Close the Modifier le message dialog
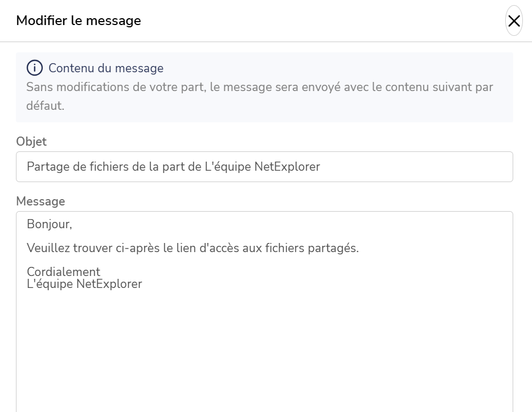The height and width of the screenshot is (412, 532). click(514, 20)
